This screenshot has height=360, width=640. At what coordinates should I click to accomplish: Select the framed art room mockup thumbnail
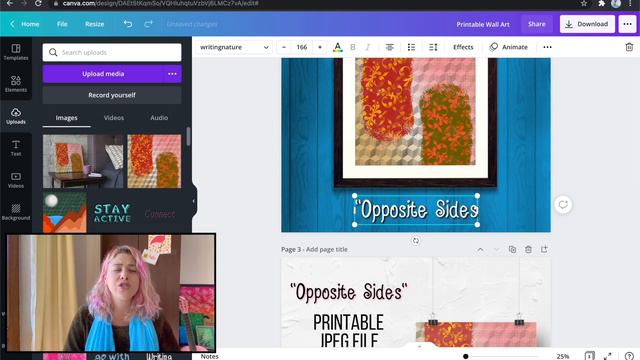(83, 161)
